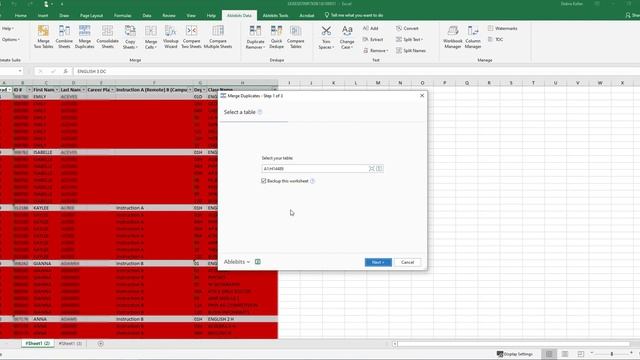This screenshot has height=360, width=640.
Task: Switch to the Ablebits Tools tab
Action: [x=276, y=16]
